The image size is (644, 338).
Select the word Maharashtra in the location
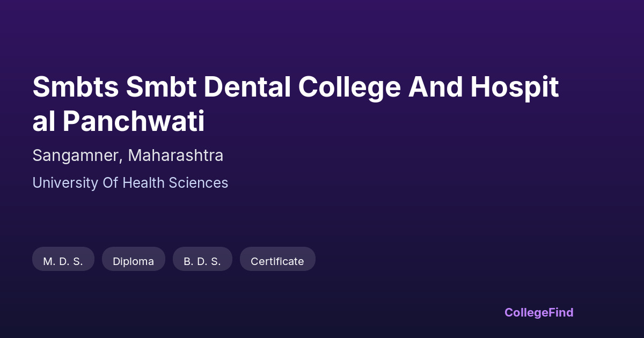pyautogui.click(x=175, y=156)
